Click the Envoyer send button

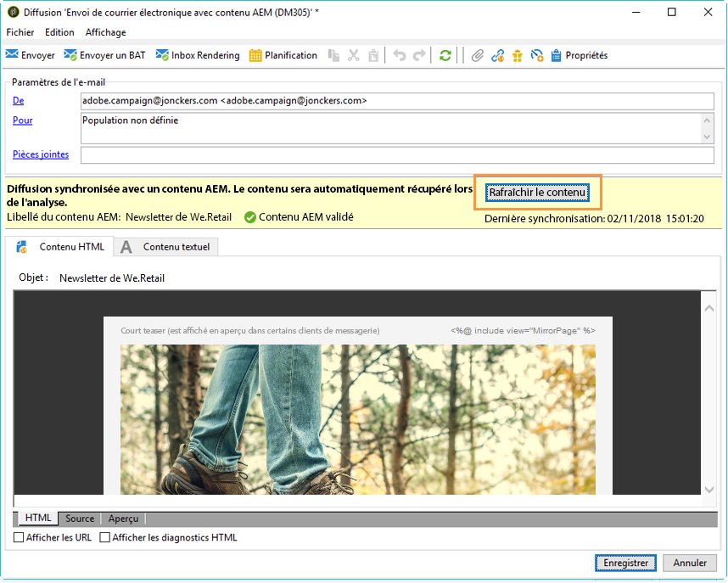31,55
